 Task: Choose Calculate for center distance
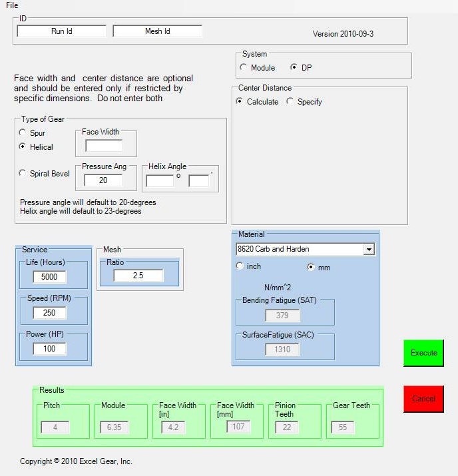(240, 102)
